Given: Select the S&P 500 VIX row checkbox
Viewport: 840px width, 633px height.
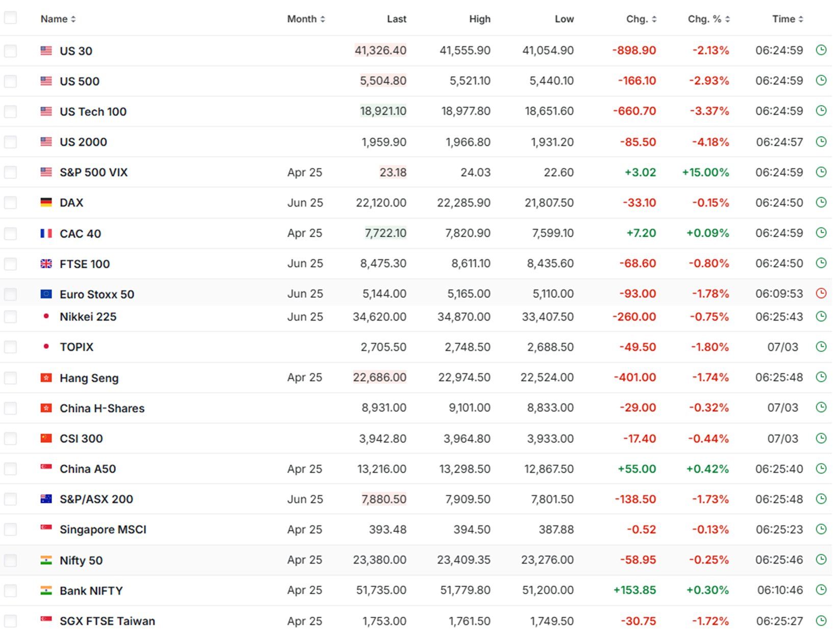Looking at the screenshot, I should [10, 172].
